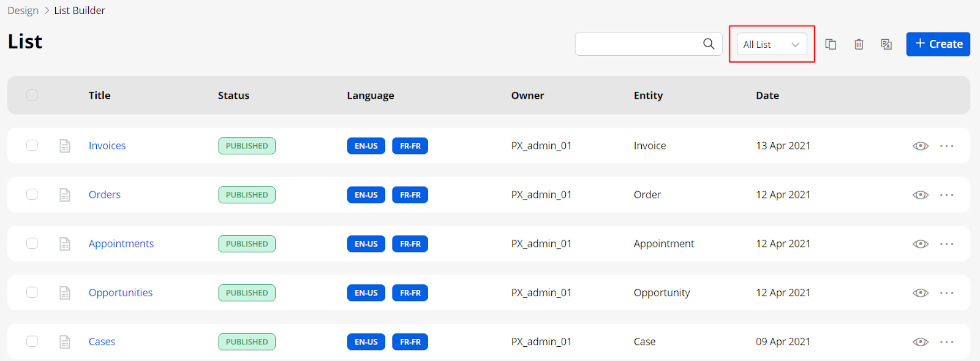Image resolution: width=980 pixels, height=361 pixels.
Task: Open three-dot menu for Cases row
Action: 946,342
